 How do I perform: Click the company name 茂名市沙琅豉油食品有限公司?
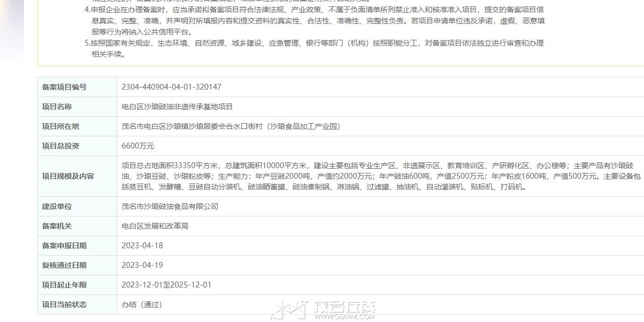(170, 206)
